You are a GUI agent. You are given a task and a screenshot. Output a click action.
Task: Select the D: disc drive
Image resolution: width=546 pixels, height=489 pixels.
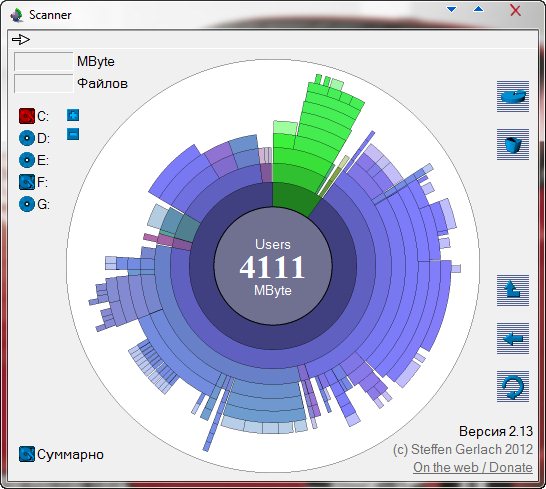tap(27, 138)
